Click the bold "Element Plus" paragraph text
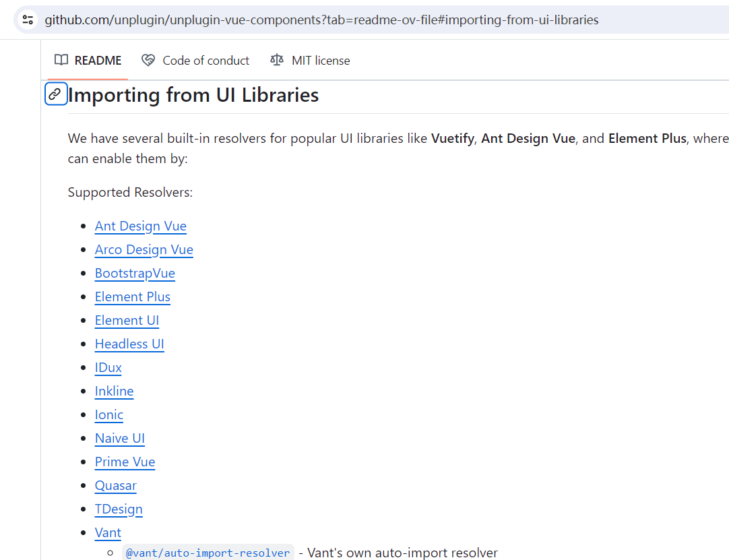The height and width of the screenshot is (560, 729). point(647,139)
